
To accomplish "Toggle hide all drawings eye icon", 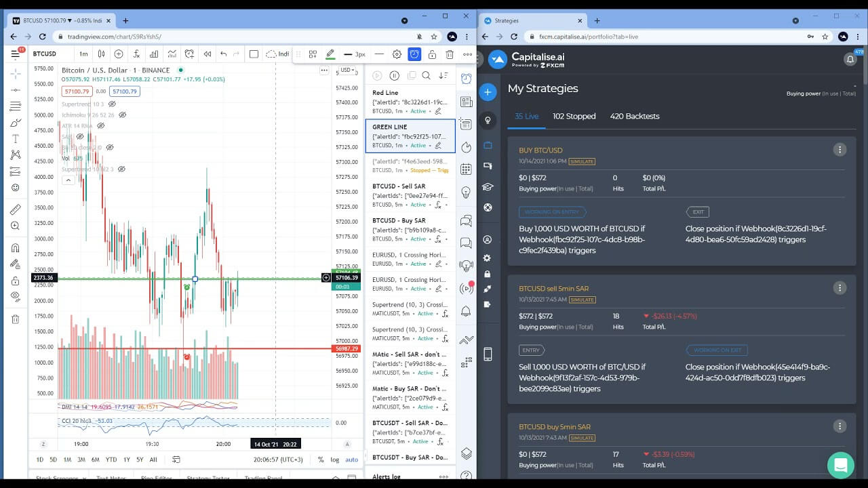I will [15, 296].
